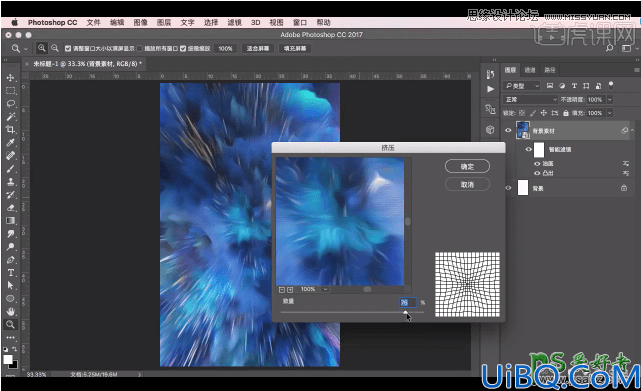Toggle lock transparent pixels
This screenshot has height=391, width=641.
(522, 113)
